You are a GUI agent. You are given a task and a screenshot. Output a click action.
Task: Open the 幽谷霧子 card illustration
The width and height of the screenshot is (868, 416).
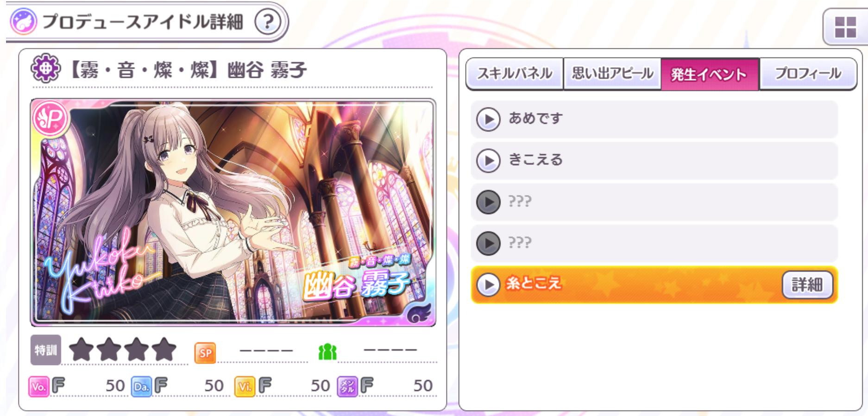tap(233, 213)
